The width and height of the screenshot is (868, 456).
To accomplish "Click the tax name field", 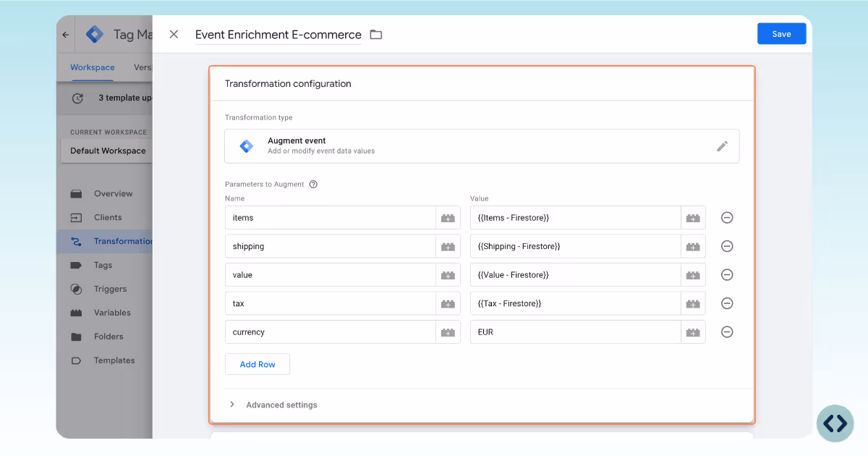I will (331, 303).
